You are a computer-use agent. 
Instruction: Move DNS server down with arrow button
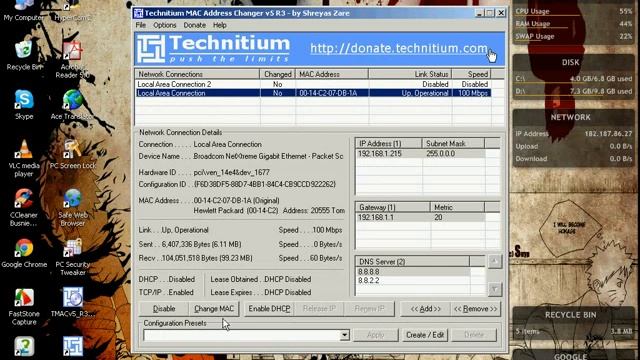(x=494, y=289)
